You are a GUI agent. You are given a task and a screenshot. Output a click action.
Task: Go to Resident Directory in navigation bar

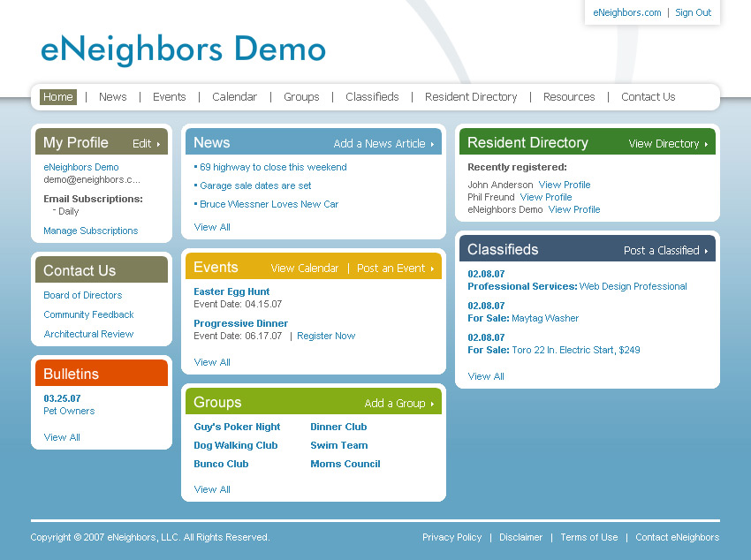click(x=471, y=97)
